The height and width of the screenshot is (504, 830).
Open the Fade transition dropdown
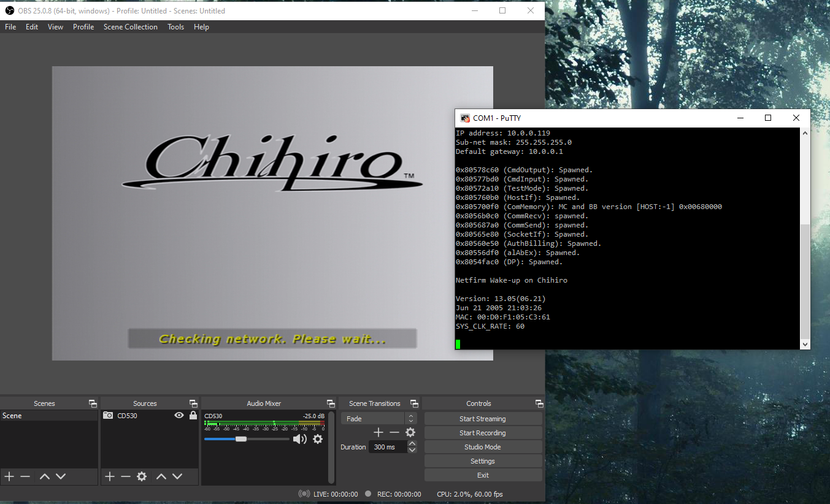tap(378, 418)
